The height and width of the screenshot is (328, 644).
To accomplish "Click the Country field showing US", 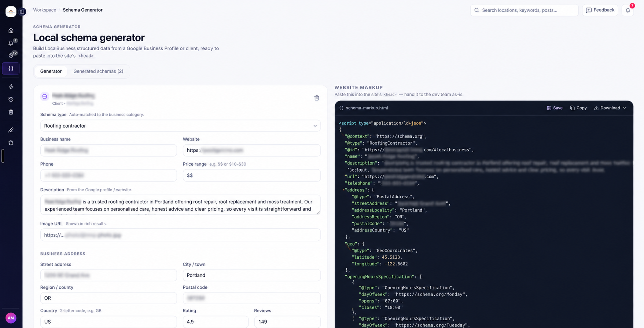I will [x=108, y=322].
